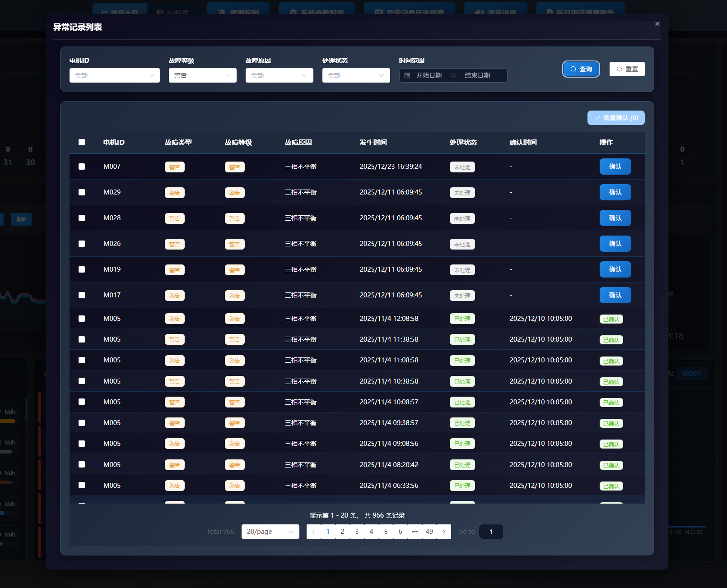Screen dimensions: 727x588
Task: Go to page 2
Action: [x=342, y=532]
